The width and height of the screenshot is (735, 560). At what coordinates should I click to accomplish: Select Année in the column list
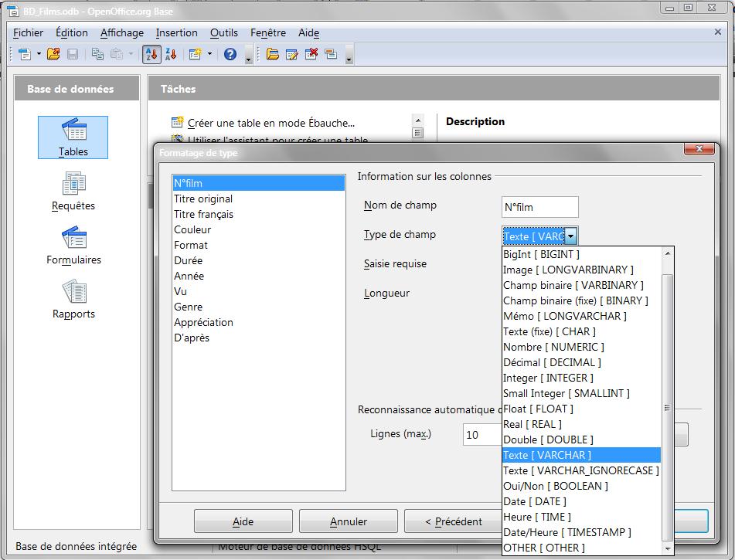click(x=258, y=276)
